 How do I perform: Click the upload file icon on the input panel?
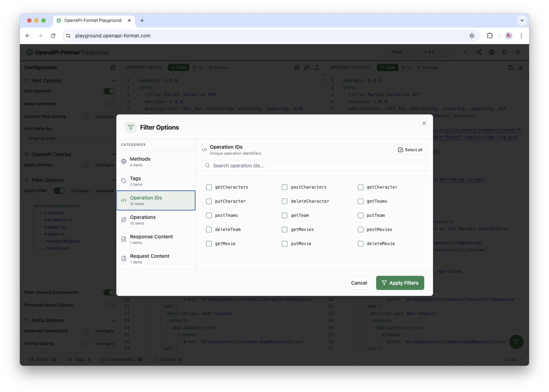pyautogui.click(x=317, y=68)
